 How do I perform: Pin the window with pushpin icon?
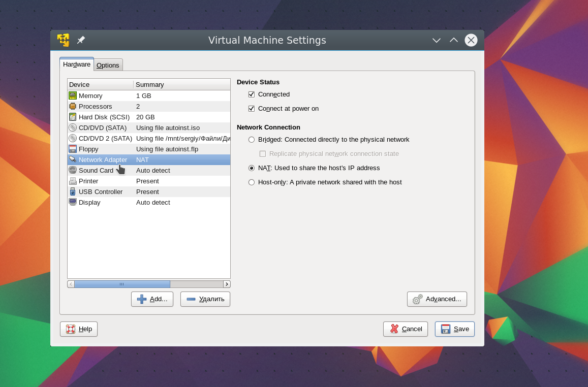point(81,40)
